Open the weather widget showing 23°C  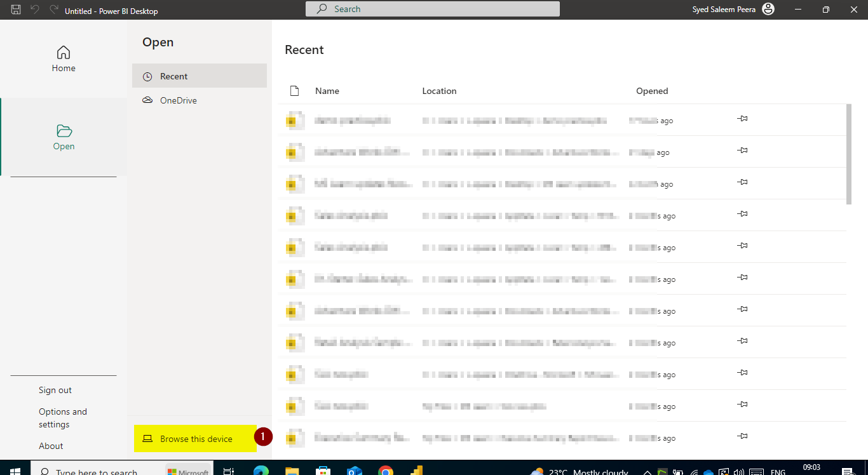point(578,472)
